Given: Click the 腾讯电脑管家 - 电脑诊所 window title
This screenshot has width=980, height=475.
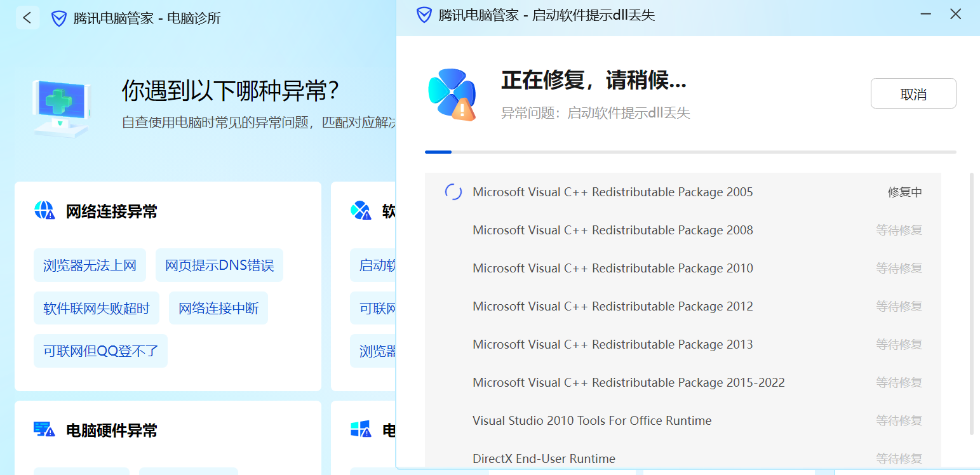Looking at the screenshot, I should pyautogui.click(x=147, y=18).
